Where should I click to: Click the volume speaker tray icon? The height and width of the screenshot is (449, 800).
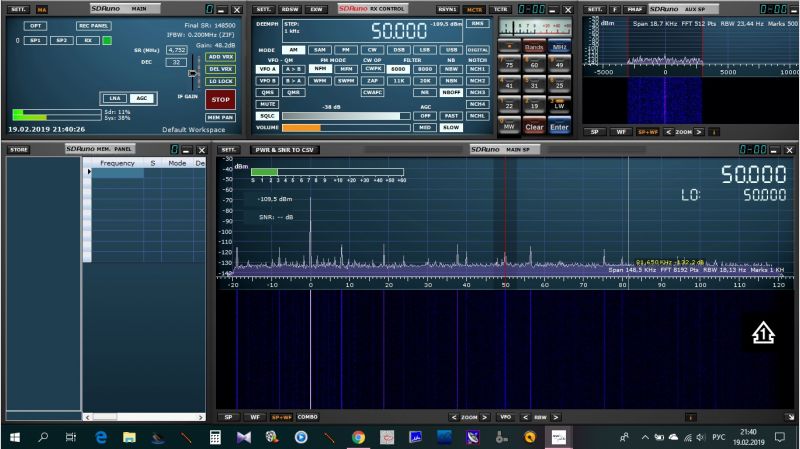tap(701, 437)
